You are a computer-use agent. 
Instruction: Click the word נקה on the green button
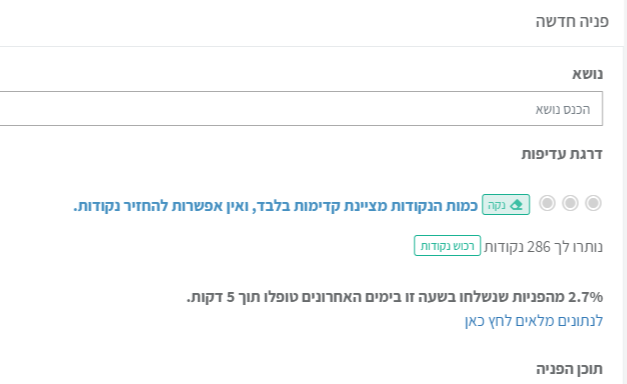click(x=497, y=205)
